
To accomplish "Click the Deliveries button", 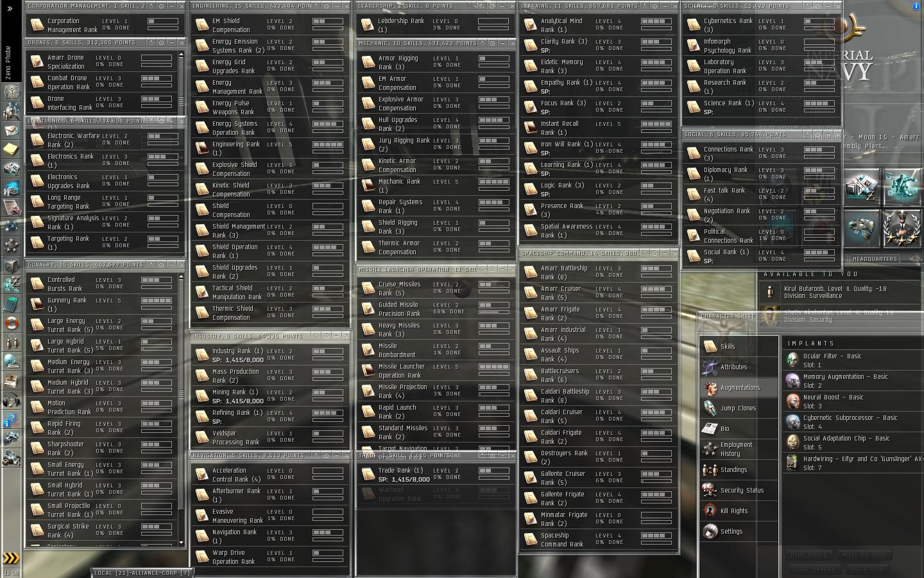I will point(867,569).
